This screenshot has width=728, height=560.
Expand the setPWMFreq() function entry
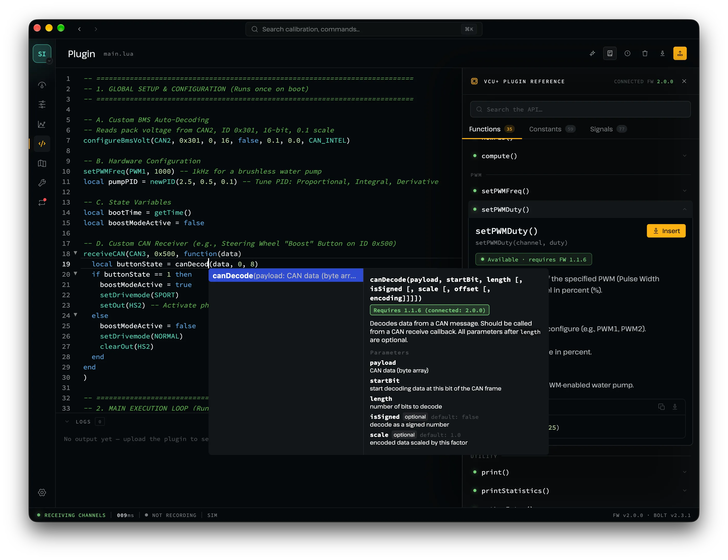(580, 191)
